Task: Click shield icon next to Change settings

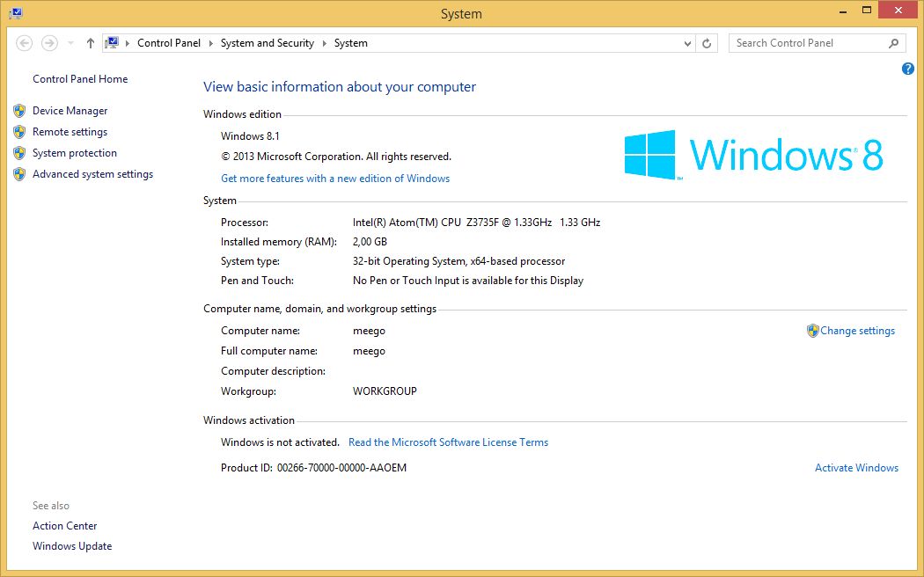Action: click(x=812, y=331)
